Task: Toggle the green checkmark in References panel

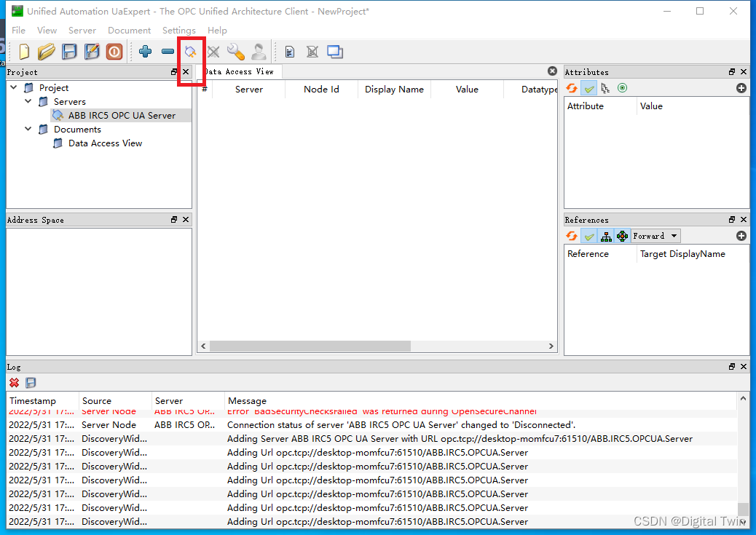Action: pos(588,236)
